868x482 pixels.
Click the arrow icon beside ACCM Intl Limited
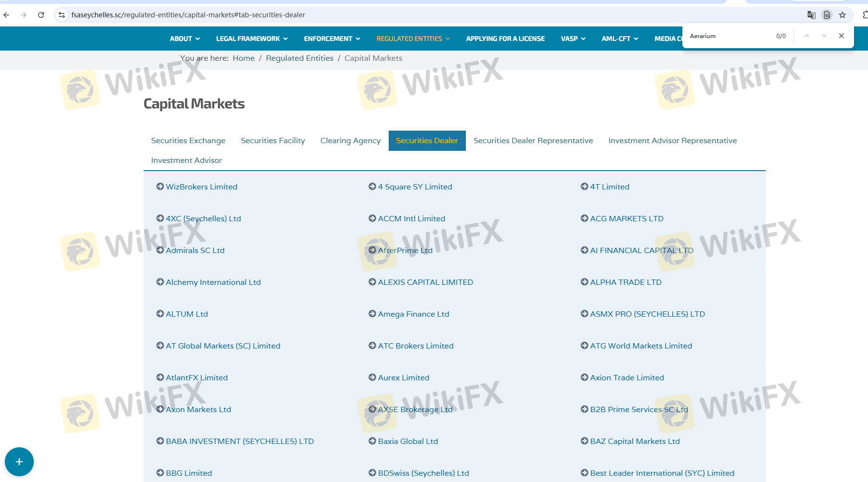pos(372,218)
